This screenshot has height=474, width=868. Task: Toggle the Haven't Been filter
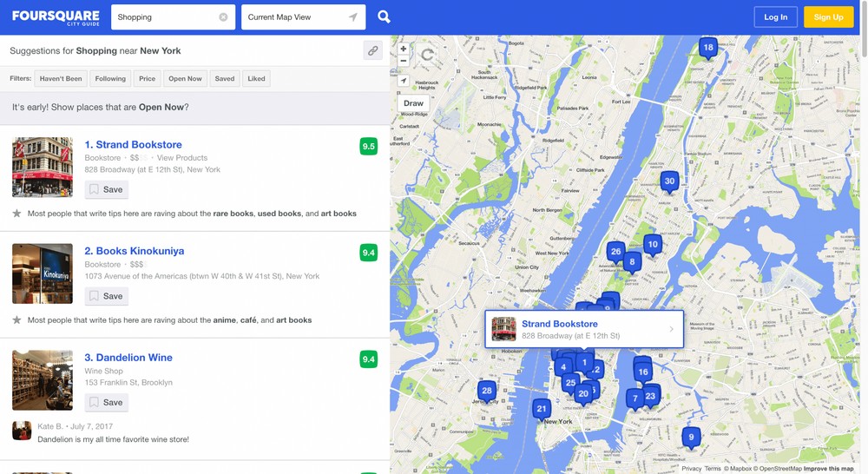coord(61,79)
